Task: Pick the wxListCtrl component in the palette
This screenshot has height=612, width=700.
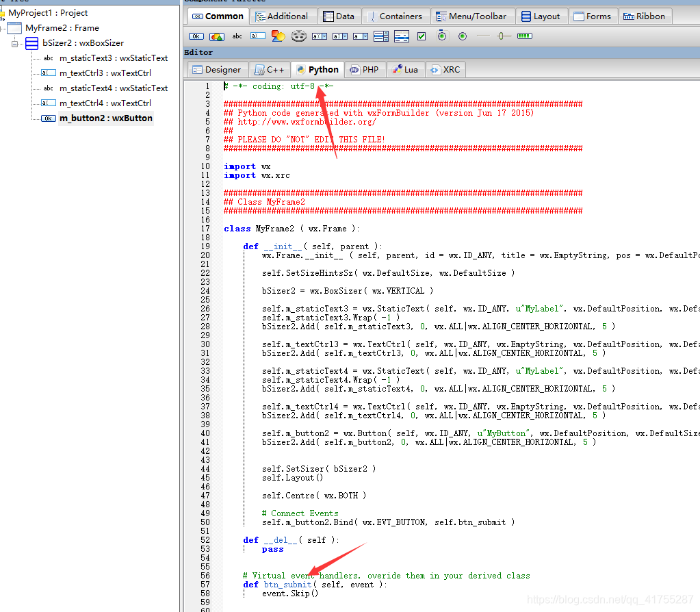Action: tap(402, 36)
